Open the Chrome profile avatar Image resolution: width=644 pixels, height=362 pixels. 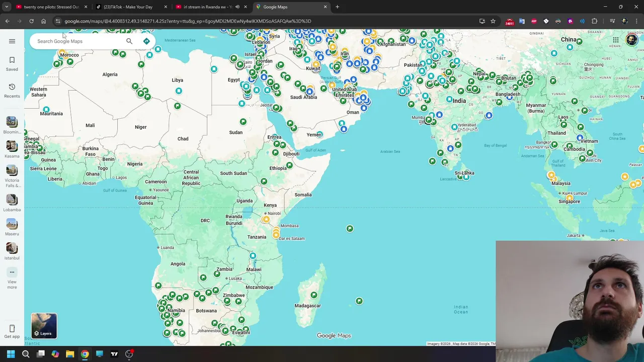coord(624,21)
